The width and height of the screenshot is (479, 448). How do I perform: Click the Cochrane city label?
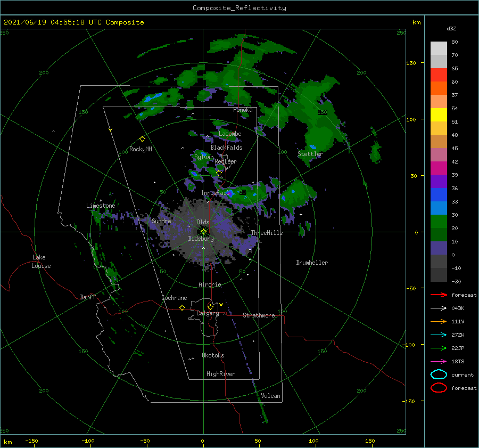pos(174,298)
